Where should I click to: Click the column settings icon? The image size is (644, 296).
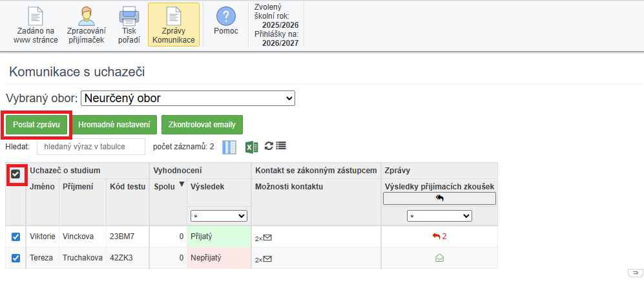click(229, 147)
